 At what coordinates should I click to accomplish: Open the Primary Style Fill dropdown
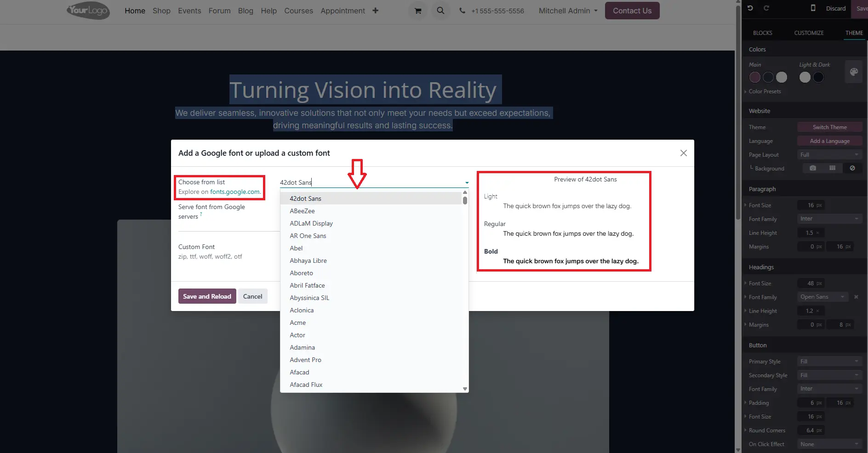point(829,362)
